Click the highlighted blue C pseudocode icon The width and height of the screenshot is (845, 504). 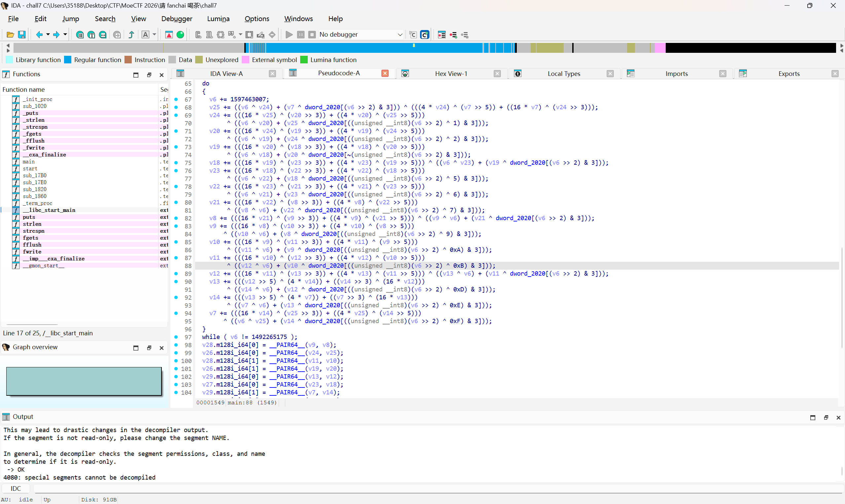(425, 35)
